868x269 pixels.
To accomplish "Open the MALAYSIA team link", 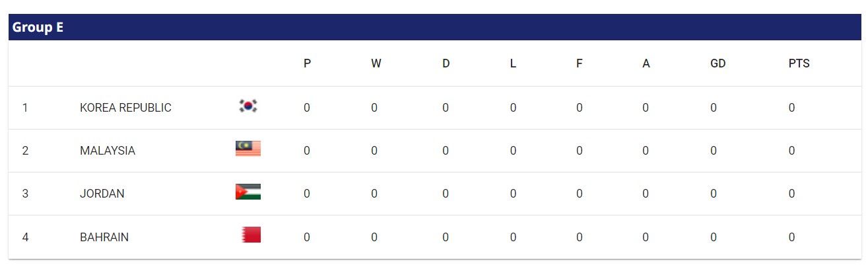I will [x=108, y=151].
